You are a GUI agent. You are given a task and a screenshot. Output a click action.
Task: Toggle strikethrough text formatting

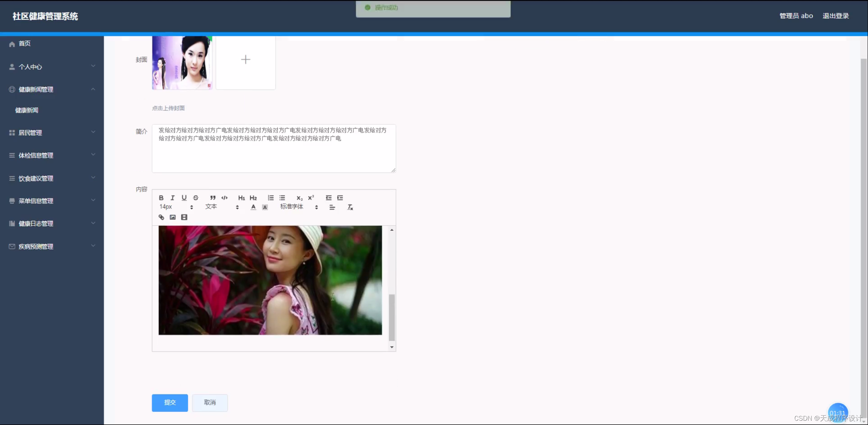pos(196,198)
